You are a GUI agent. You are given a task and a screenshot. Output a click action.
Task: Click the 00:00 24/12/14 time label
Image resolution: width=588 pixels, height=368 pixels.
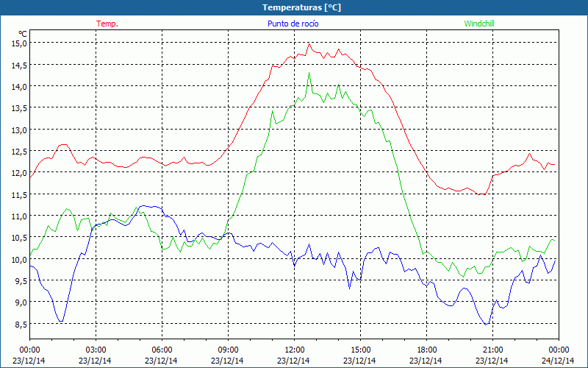point(558,355)
